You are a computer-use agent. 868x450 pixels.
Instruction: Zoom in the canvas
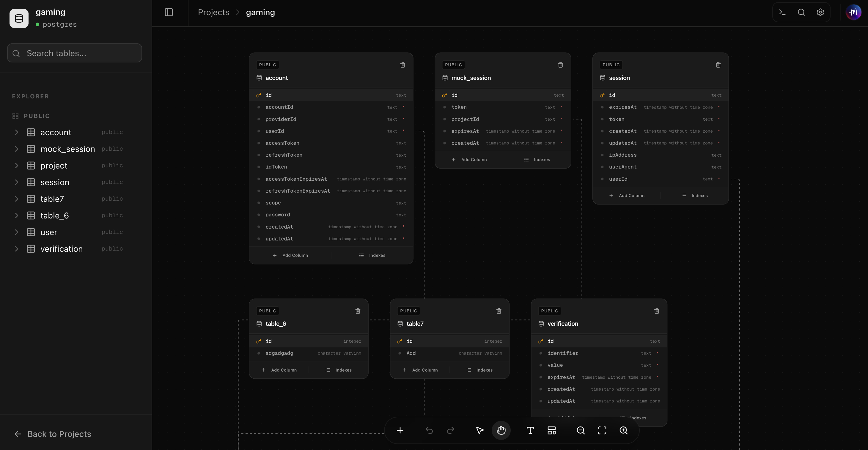pos(623,430)
